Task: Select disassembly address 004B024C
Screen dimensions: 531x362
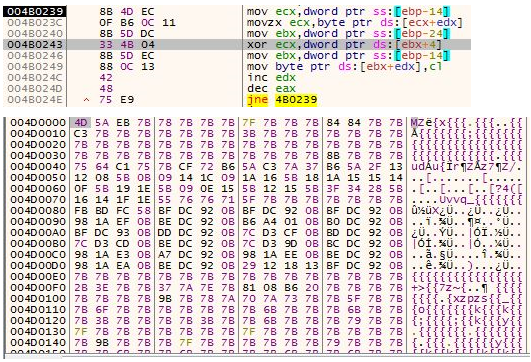Action: click(35, 78)
